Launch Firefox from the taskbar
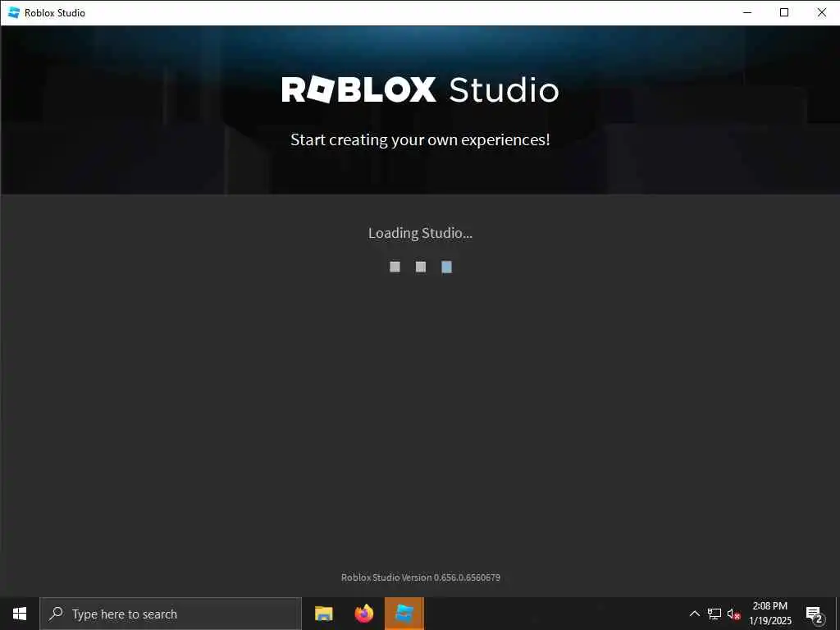Screen dimensions: 840x630 pos(363,614)
